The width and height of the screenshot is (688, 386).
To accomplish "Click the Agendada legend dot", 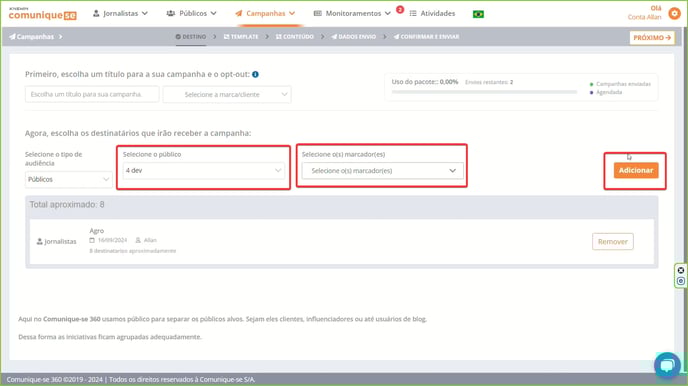I will pyautogui.click(x=591, y=93).
